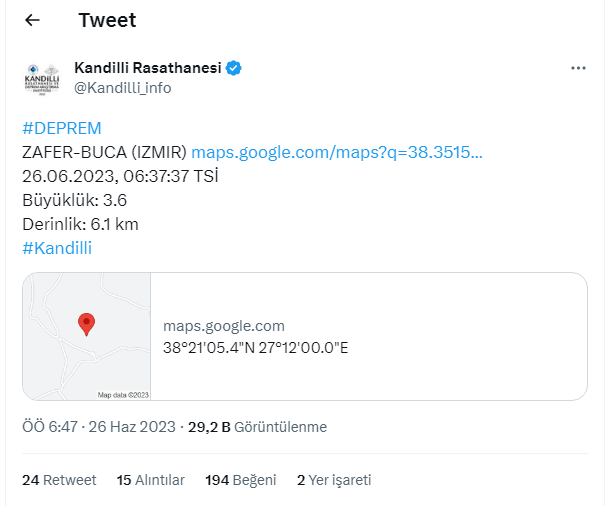Click the back arrow icon
605x506 pixels.
pos(32,20)
